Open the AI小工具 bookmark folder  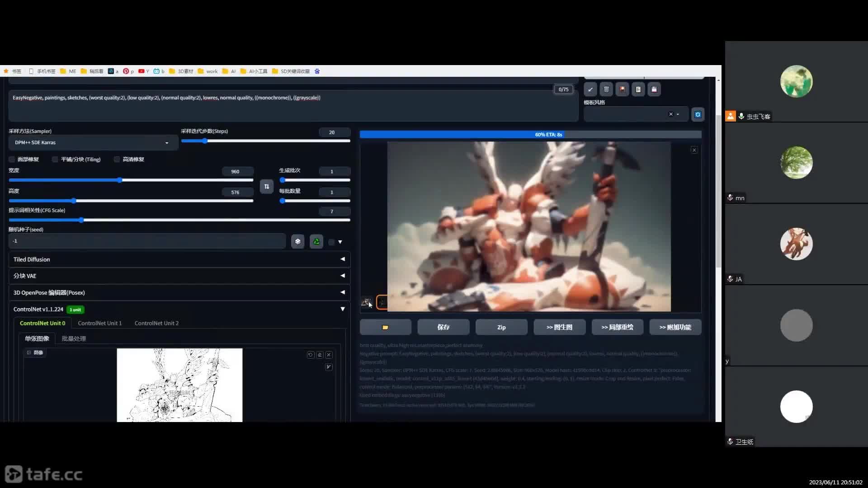[x=254, y=71]
